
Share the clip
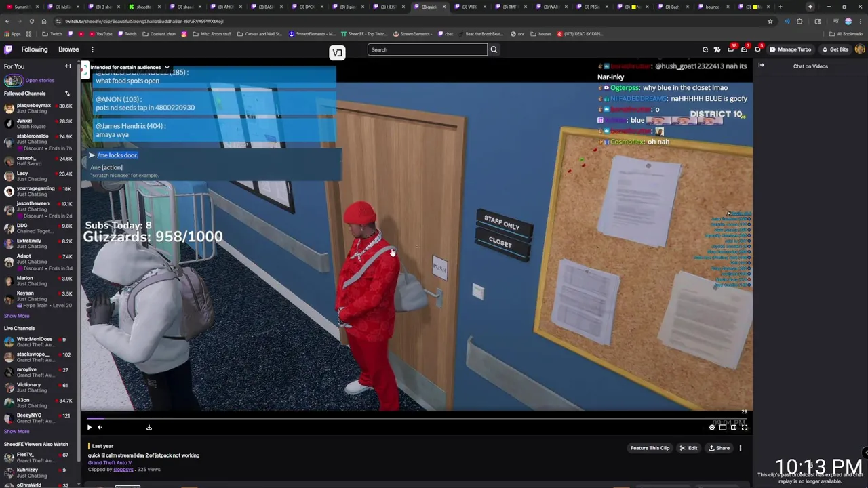coord(719,448)
